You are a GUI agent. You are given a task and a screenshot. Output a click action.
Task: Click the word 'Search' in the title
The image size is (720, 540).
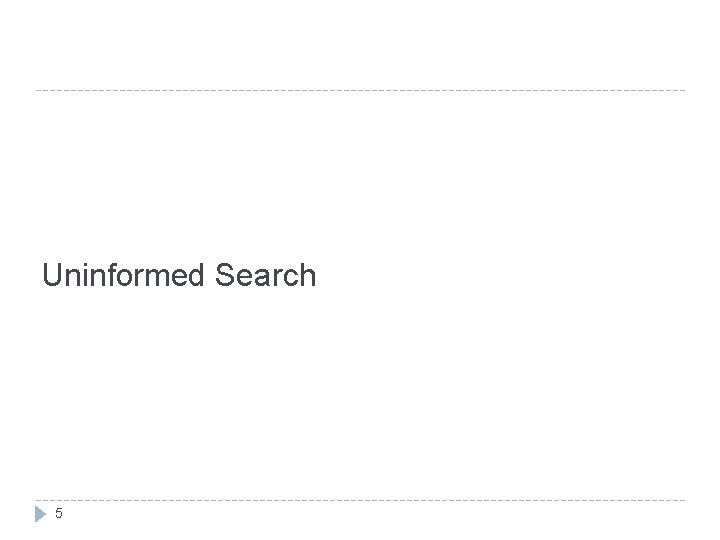click(265, 275)
